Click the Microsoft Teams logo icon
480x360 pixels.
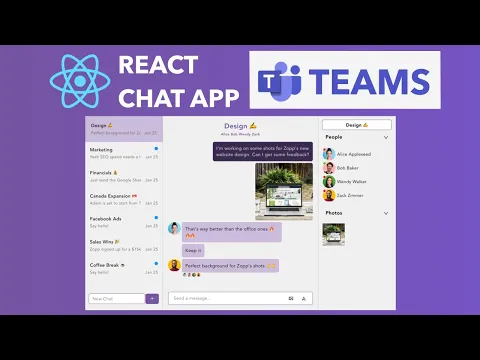280,81
